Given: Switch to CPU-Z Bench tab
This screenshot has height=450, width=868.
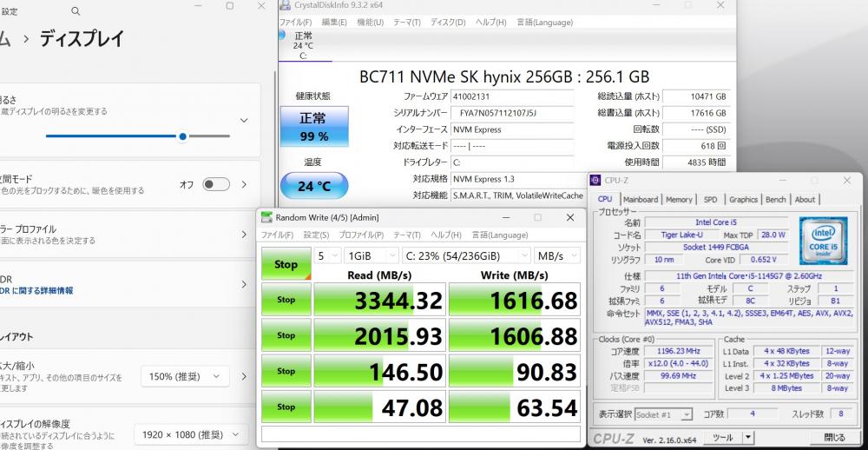Looking at the screenshot, I should pos(775,200).
